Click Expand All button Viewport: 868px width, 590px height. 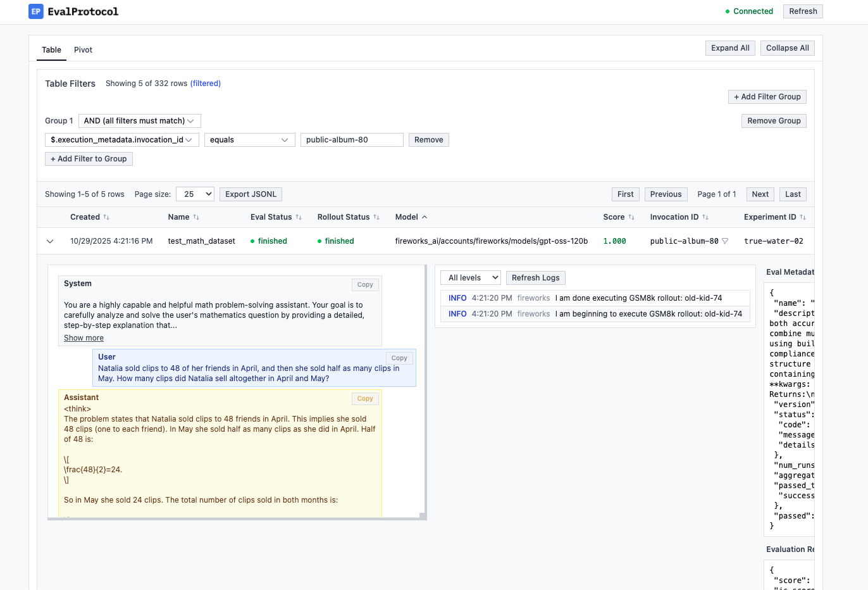pos(730,48)
